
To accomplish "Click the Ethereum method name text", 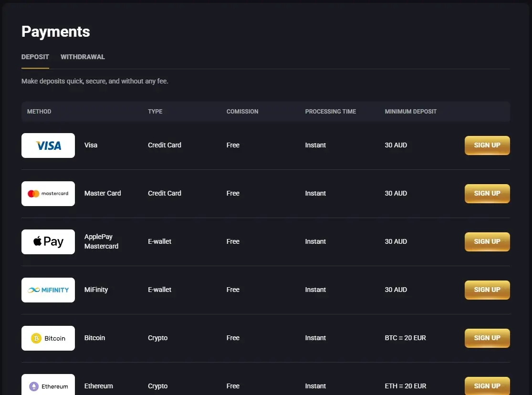I will [99, 386].
